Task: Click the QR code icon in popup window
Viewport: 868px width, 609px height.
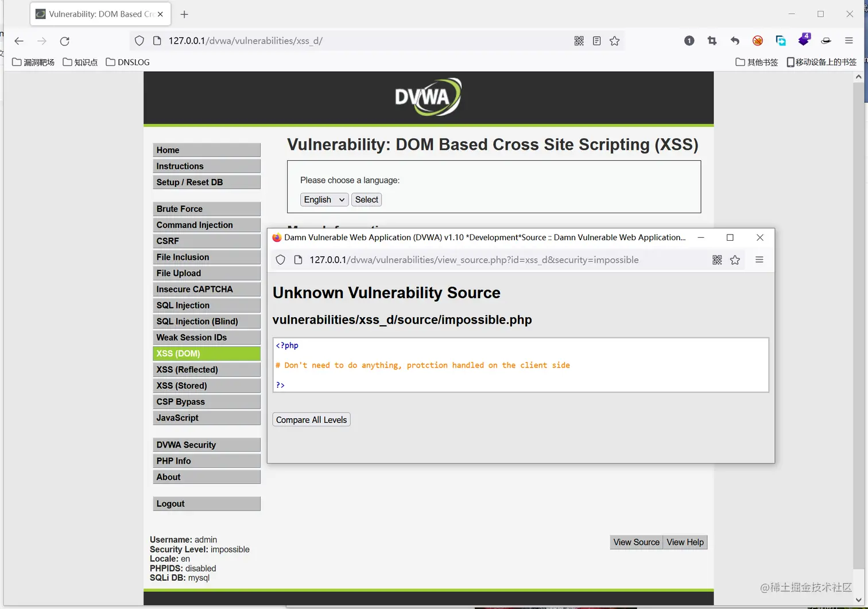Action: point(717,260)
